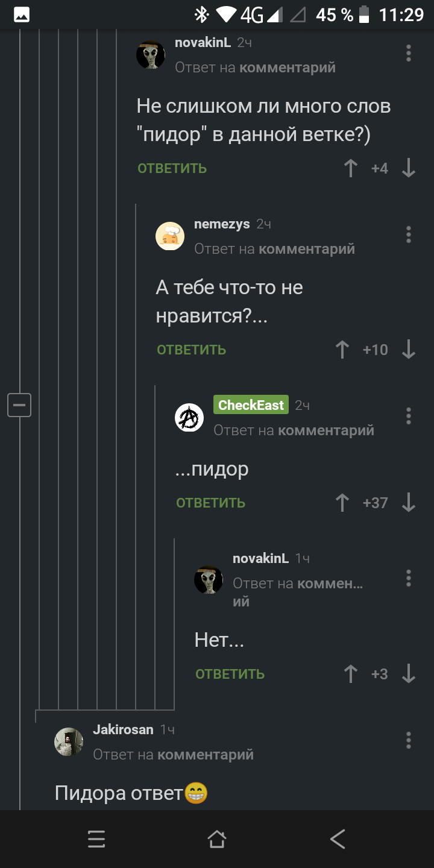
Task: Upvote nemezys comment rated +10
Action: tap(342, 350)
